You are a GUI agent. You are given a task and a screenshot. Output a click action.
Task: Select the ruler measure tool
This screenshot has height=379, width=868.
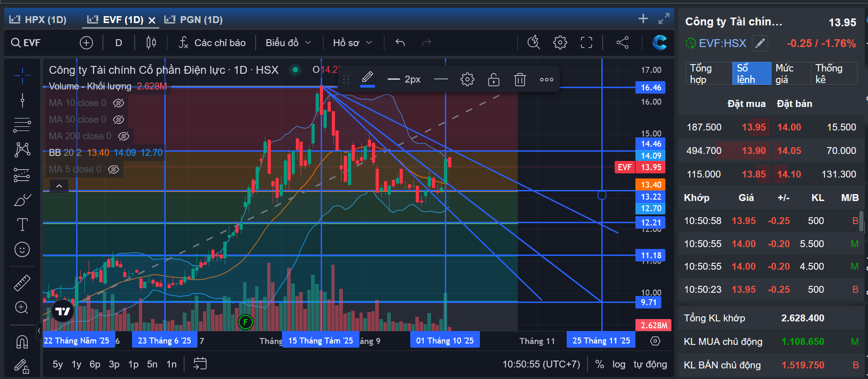(22, 283)
